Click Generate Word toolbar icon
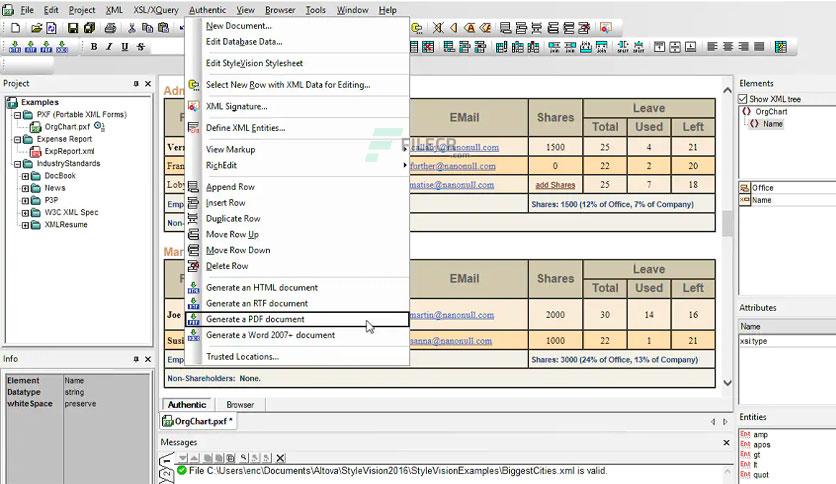 coord(62,47)
